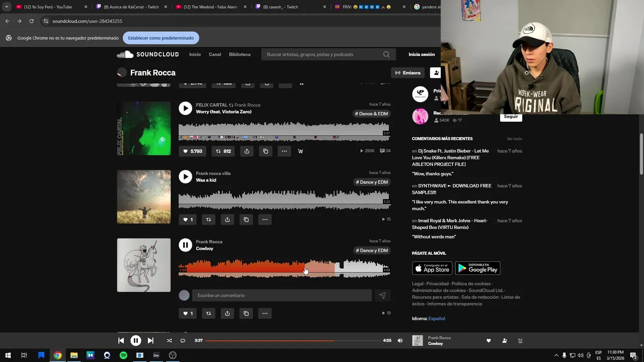The height and width of the screenshot is (362, 644).
Task: Open the next-up queue in the player bar
Action: point(520,340)
